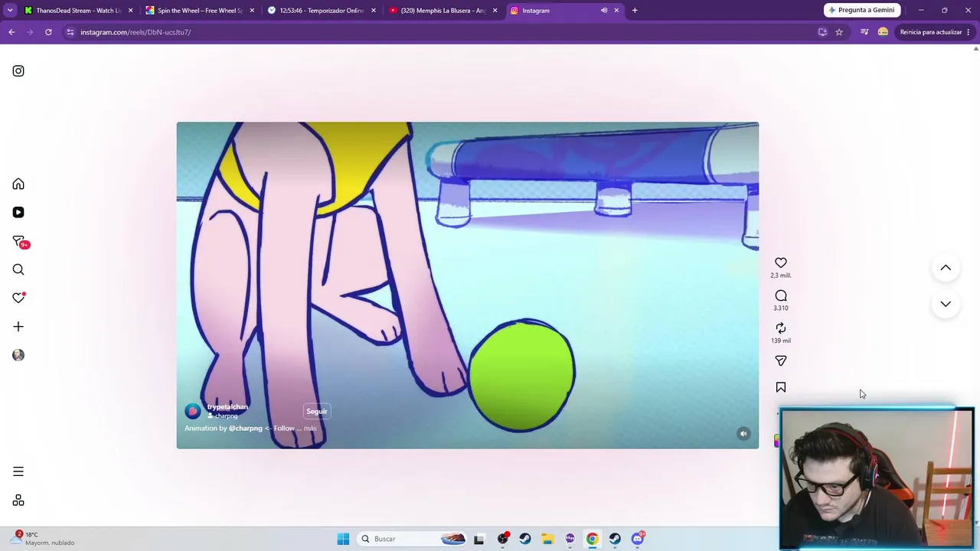980x551 pixels.
Task: Reload the Instagram page
Action: [48, 32]
